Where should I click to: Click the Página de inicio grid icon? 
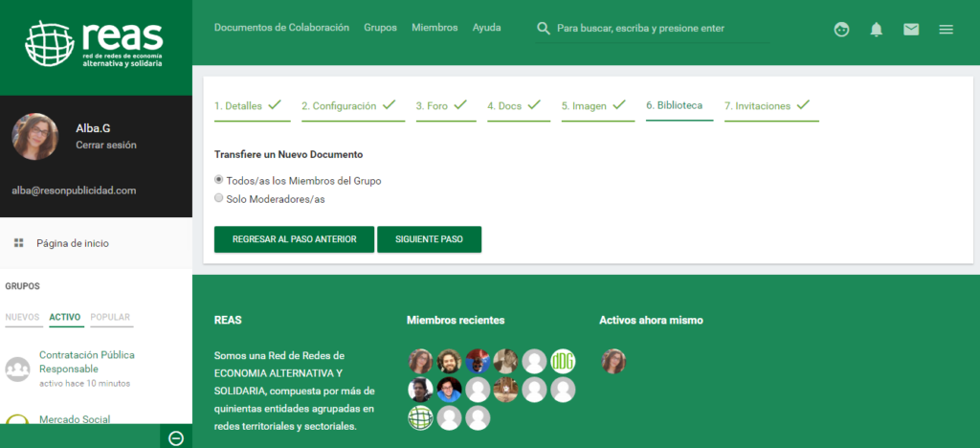(18, 243)
